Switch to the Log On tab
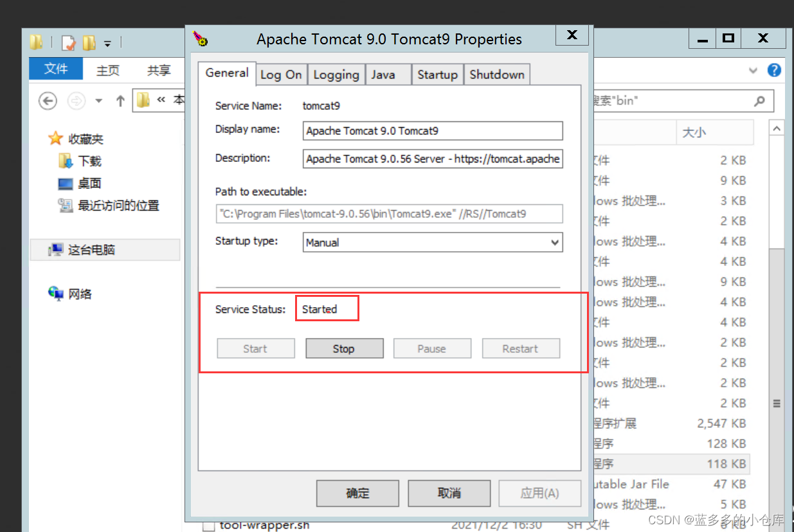The height and width of the screenshot is (532, 794). 281,75
